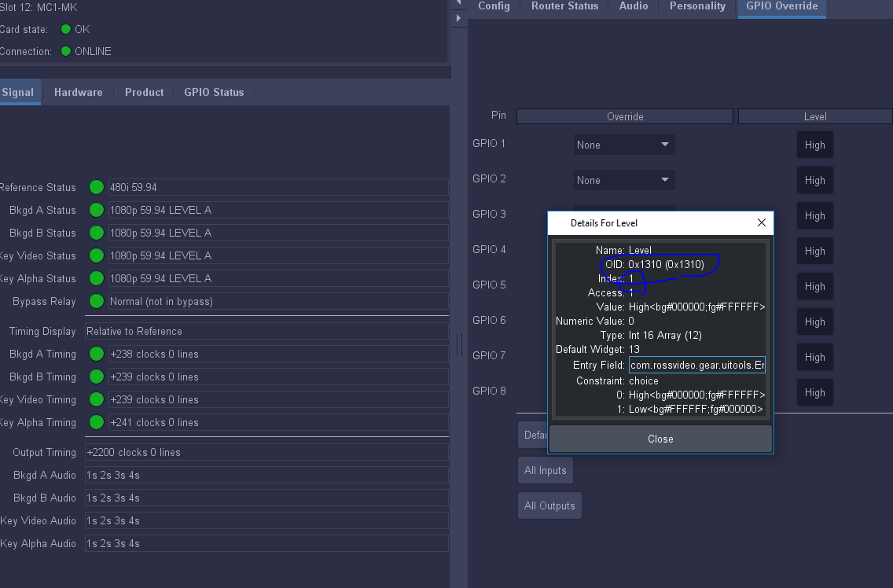This screenshot has width=893, height=588.
Task: Select the GPIO Status tab
Action: (214, 92)
